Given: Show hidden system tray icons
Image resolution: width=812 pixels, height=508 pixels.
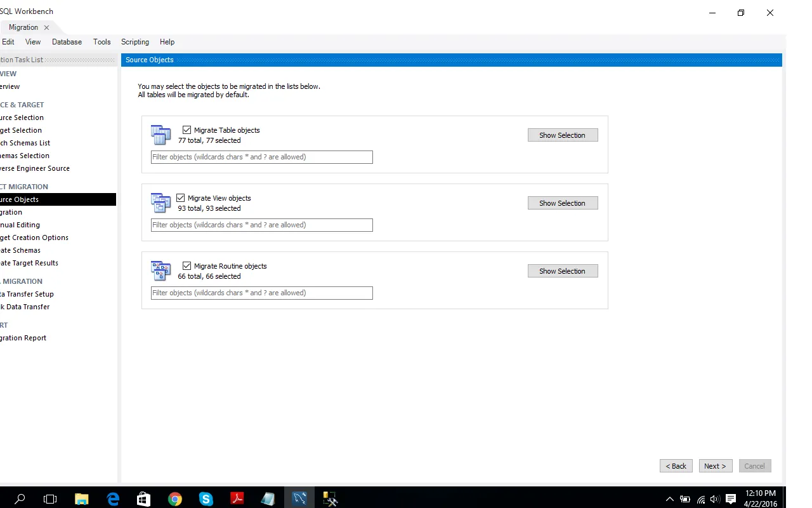Looking at the screenshot, I should pyautogui.click(x=670, y=499).
